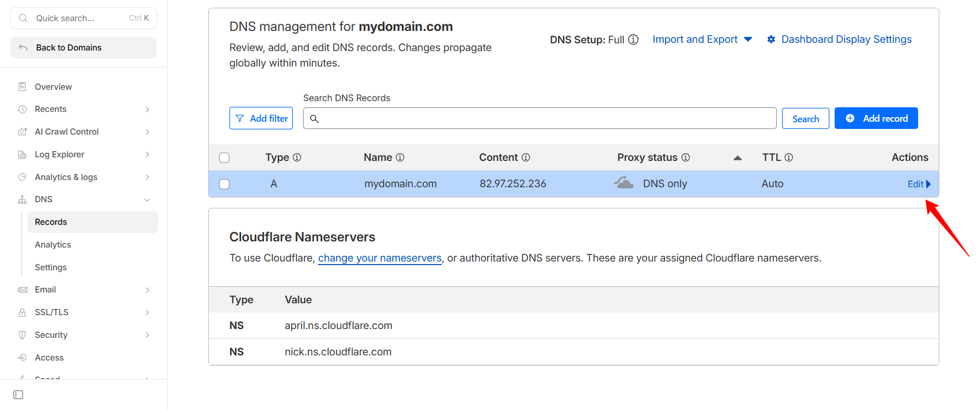The height and width of the screenshot is (409, 980).
Task: Tick the checkbox for mydomain.com A record
Action: (224, 184)
